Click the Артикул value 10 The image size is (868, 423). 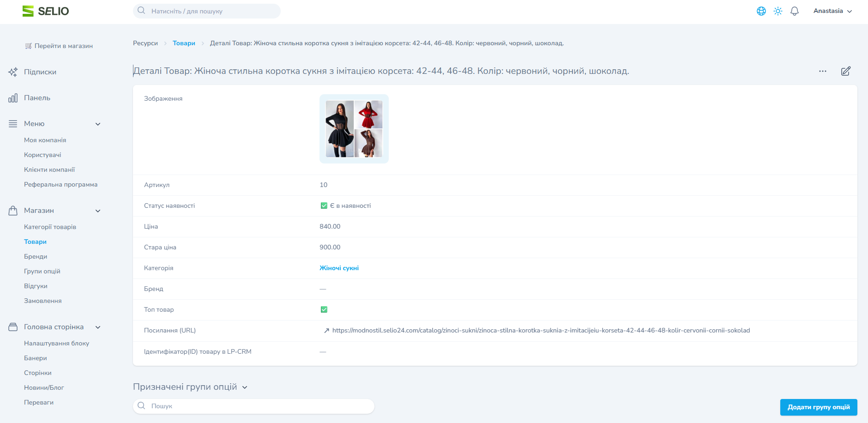pos(324,185)
